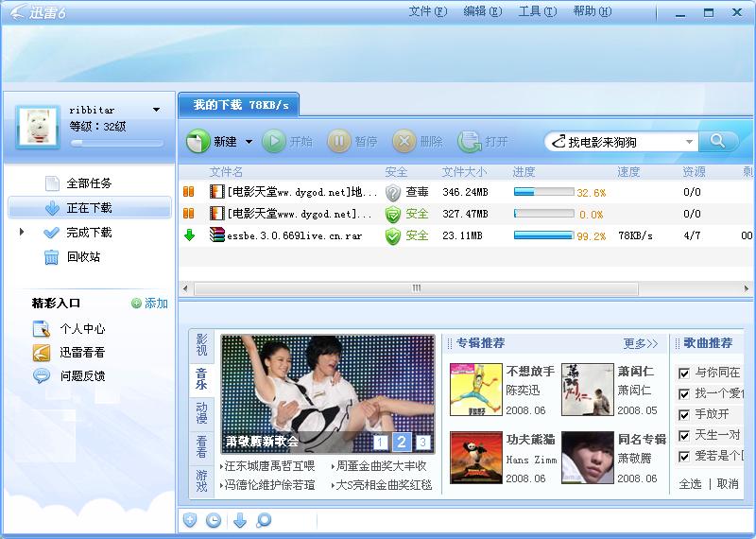Switch to the 看看 vertical tab
This screenshot has height=539, width=756.
[x=201, y=447]
